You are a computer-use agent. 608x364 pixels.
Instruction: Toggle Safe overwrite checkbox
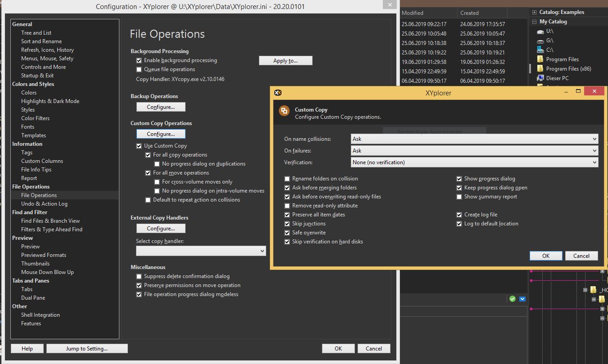point(287,233)
